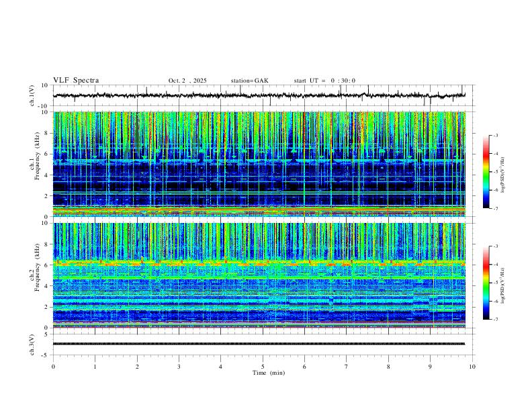532x411 pixels.
Task: Click the "6" tick on the time axis
Action: (x=304, y=367)
